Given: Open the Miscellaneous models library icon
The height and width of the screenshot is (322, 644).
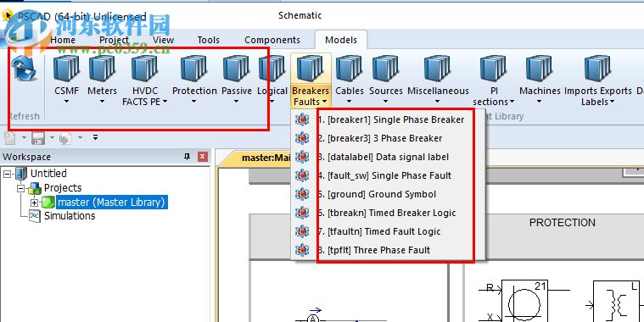Looking at the screenshot, I should point(438,69).
